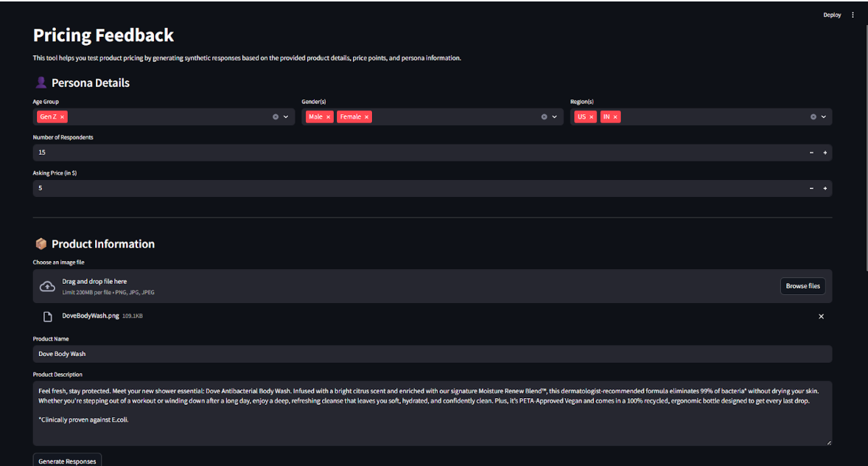Click the DoveBodyWash.png file icon
Screen dimensions: 868x466
(x=48, y=316)
